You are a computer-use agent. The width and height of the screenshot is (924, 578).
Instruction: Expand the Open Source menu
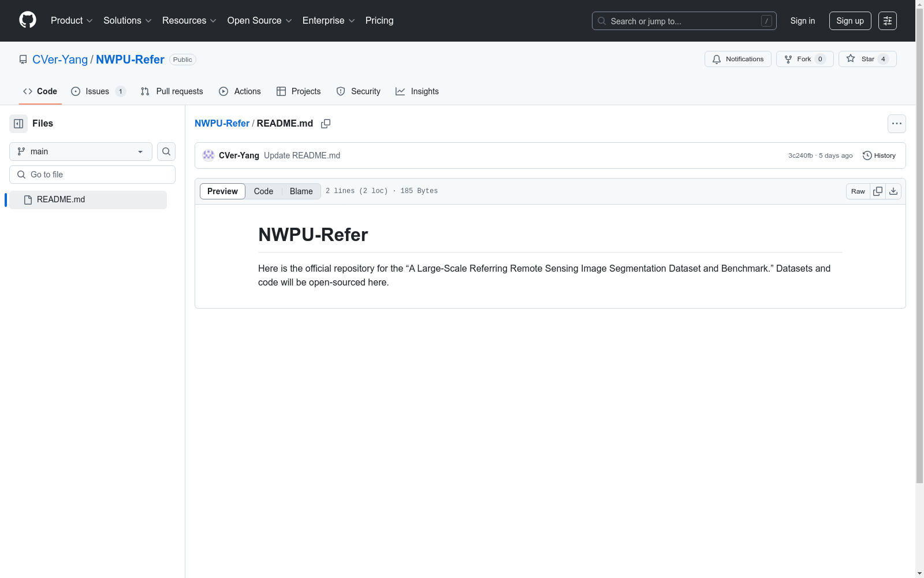pos(259,21)
